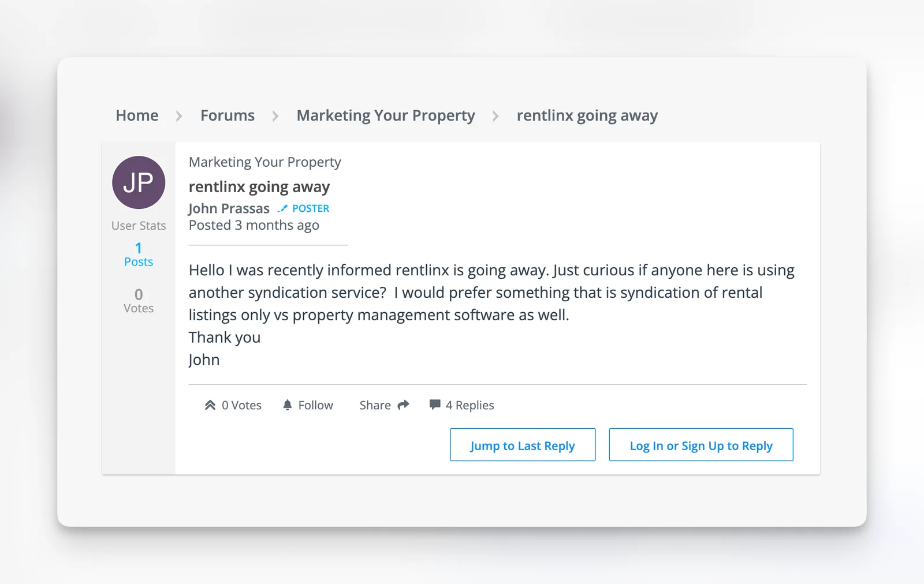This screenshot has width=924, height=584.
Task: Expand the User Stats panel
Action: [138, 225]
